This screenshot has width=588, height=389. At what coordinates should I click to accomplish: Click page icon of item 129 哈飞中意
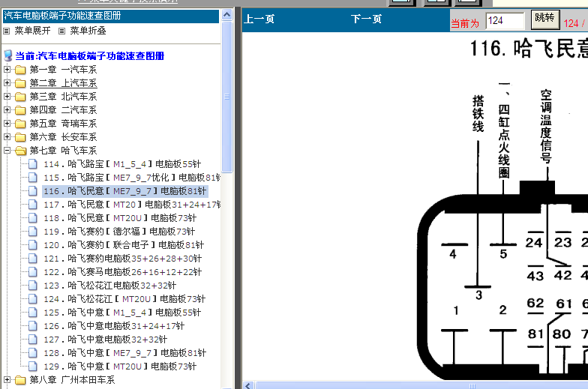point(33,366)
